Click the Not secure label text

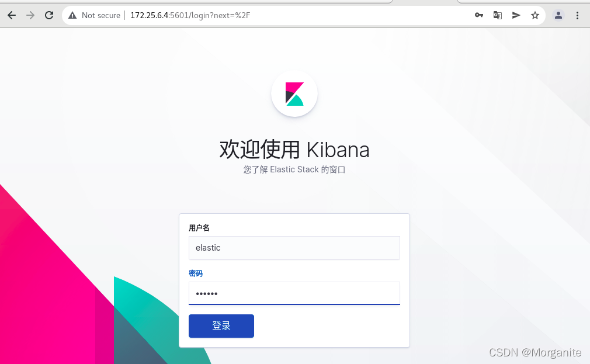pos(101,15)
